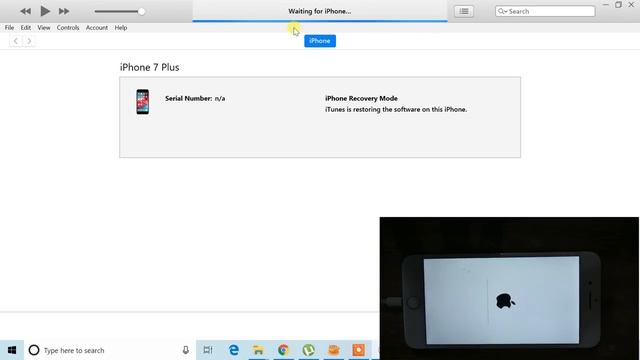
Task: Select the blue iPhone device button
Action: point(320,41)
